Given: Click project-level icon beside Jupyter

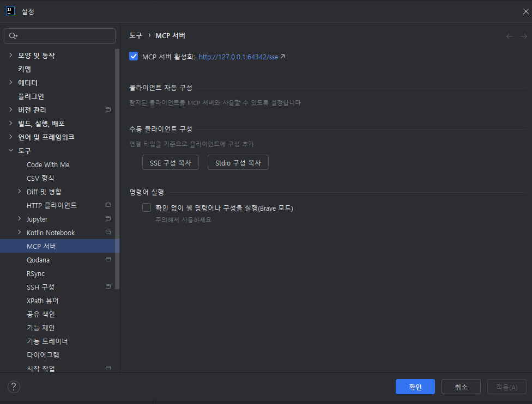Looking at the screenshot, I should pos(108,218).
